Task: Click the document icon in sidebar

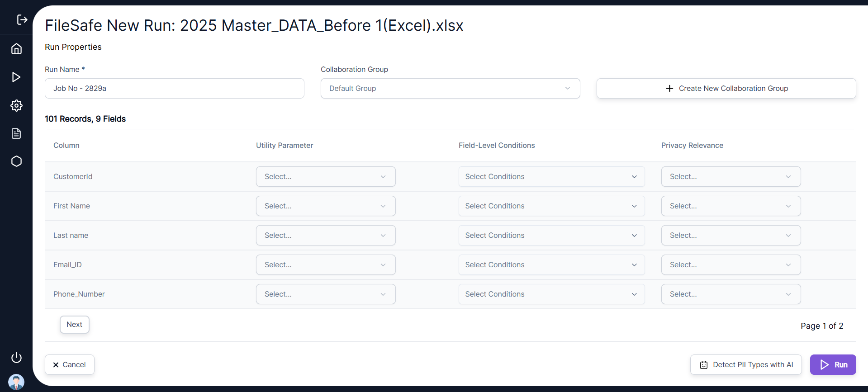Action: (x=16, y=133)
